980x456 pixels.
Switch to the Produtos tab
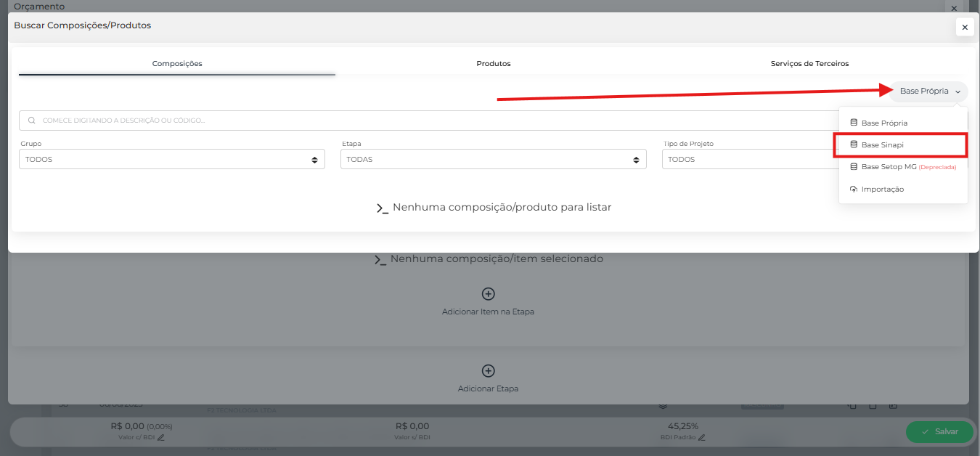(493, 64)
